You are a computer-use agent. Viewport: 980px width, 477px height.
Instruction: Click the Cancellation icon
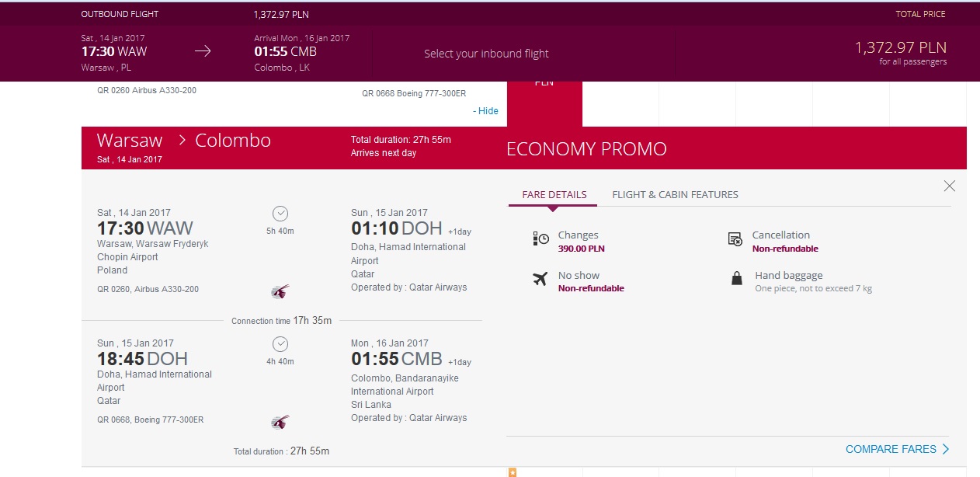735,239
